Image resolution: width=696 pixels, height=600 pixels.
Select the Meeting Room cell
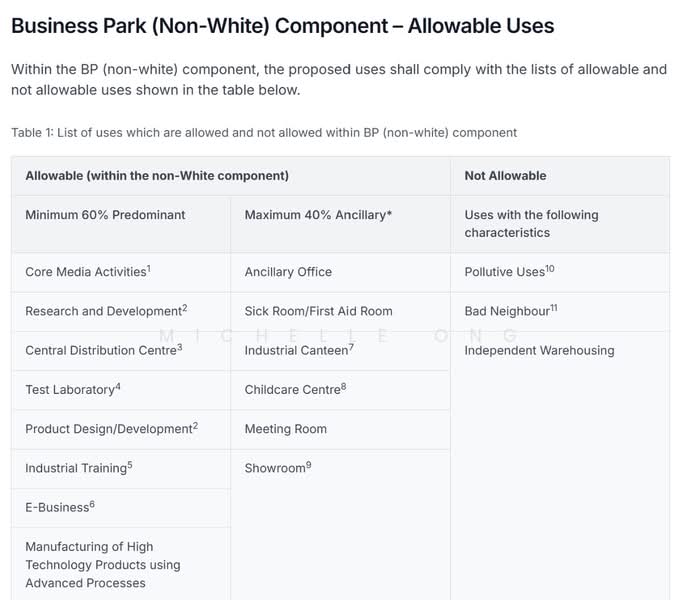[340, 429]
